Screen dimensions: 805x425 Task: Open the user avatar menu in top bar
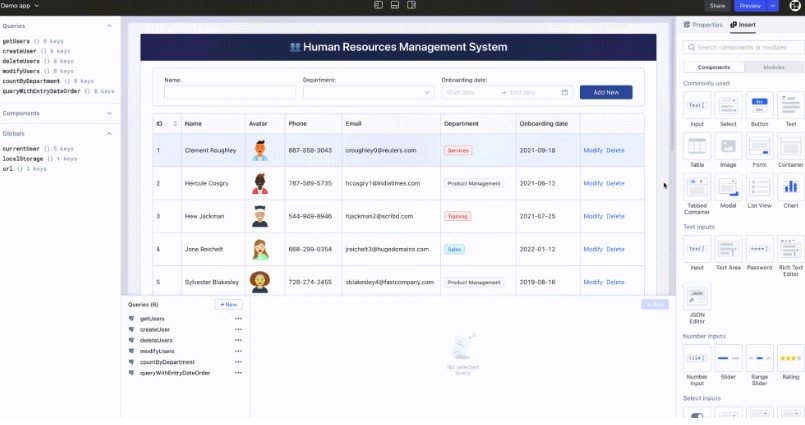(x=795, y=6)
